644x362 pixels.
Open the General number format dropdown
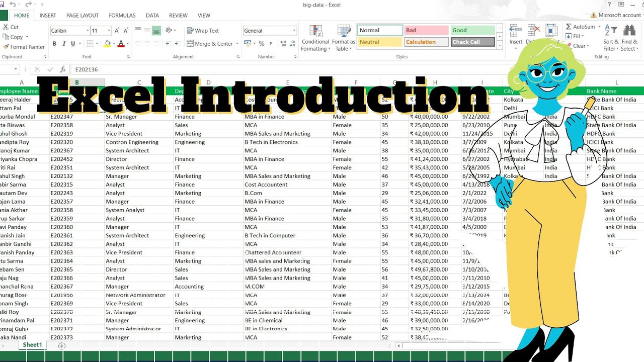pyautogui.click(x=294, y=31)
